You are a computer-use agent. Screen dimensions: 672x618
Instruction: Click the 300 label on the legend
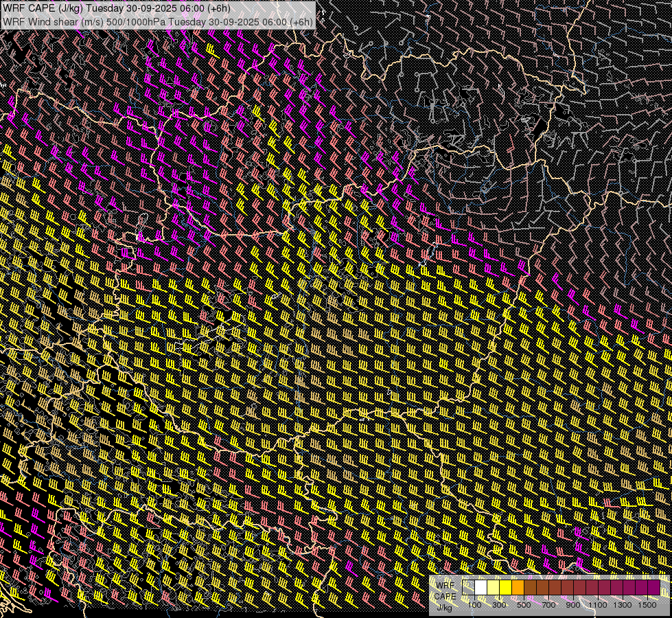point(499,605)
